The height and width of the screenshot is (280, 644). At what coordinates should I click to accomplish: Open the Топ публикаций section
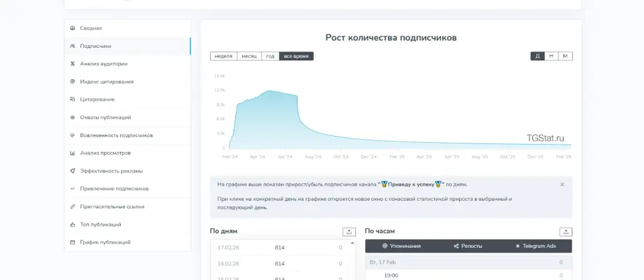tap(127, 225)
